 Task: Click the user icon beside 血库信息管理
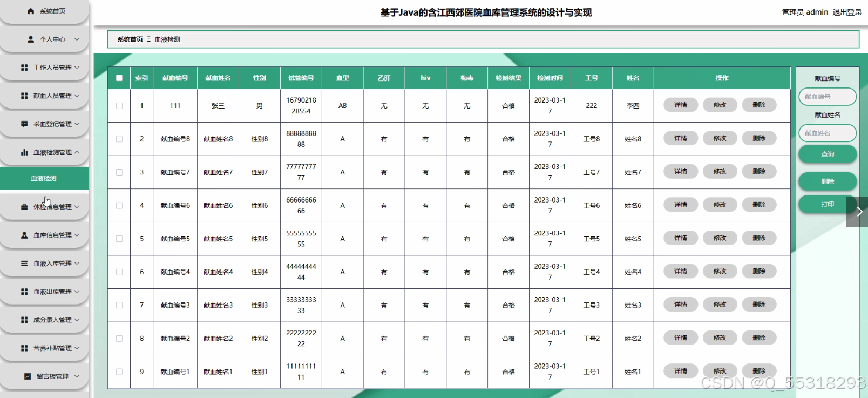[x=24, y=235]
